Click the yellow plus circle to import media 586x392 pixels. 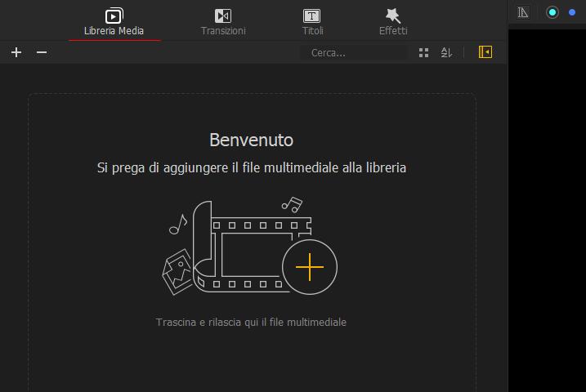(310, 267)
